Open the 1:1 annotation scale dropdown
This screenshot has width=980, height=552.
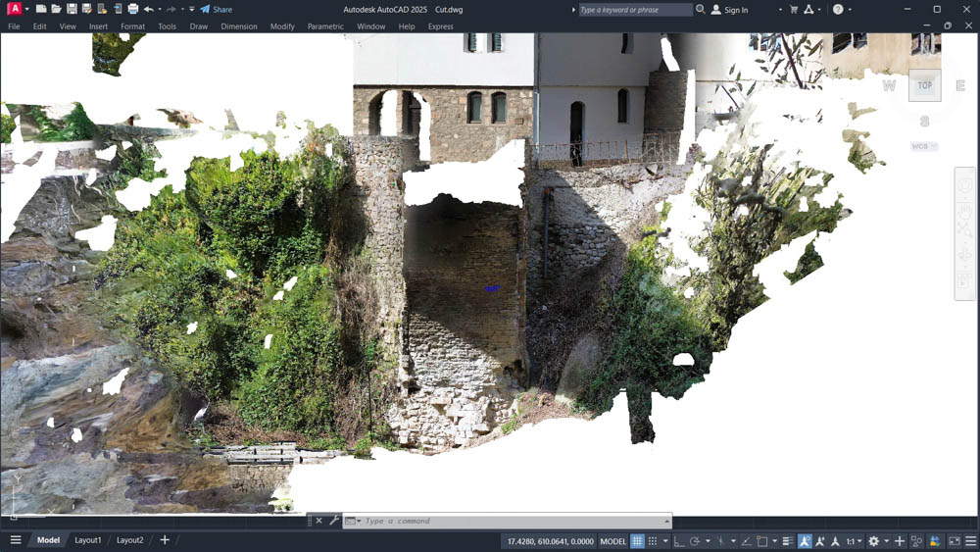pos(854,541)
